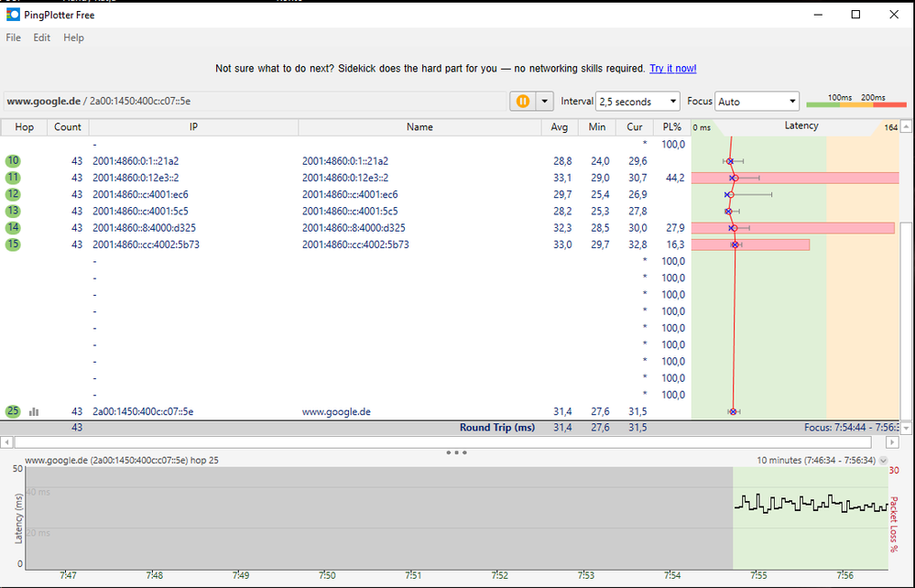Click the vertical scrollbar thumb of hop list
This screenshot has width=915, height=588.
coord(906,321)
